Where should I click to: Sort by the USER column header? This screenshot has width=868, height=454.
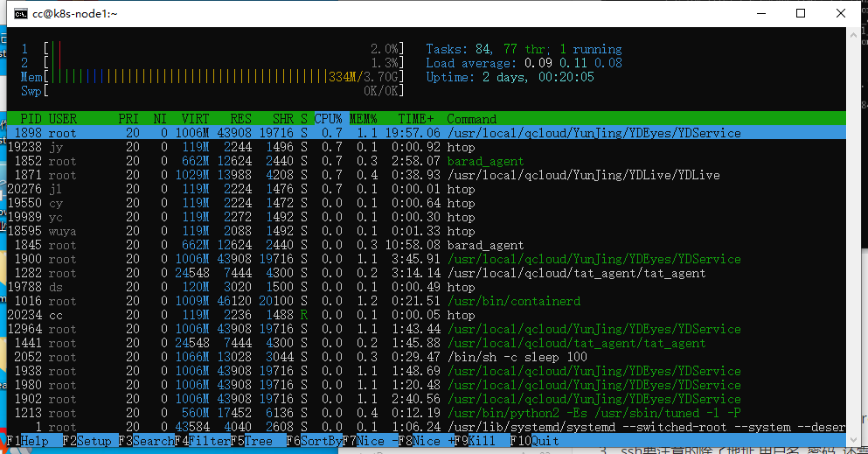click(63, 118)
